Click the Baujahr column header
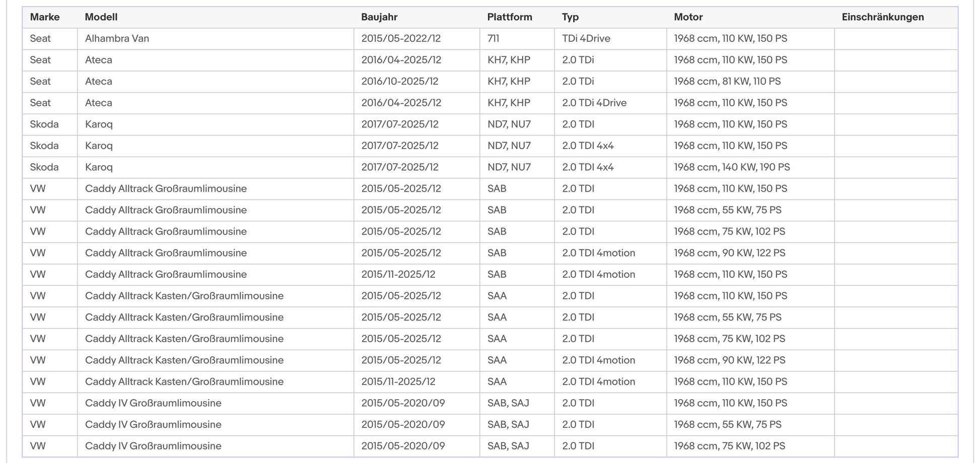980x463 pixels. 379,17
